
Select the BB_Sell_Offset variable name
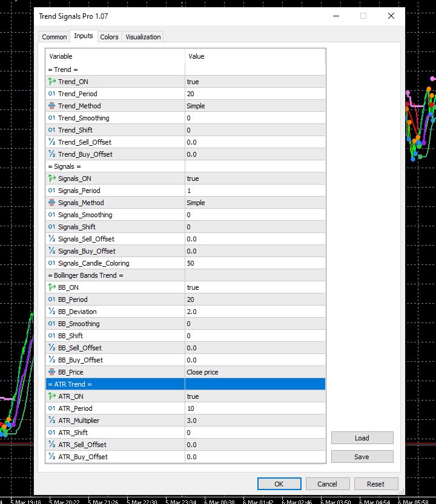click(x=80, y=348)
